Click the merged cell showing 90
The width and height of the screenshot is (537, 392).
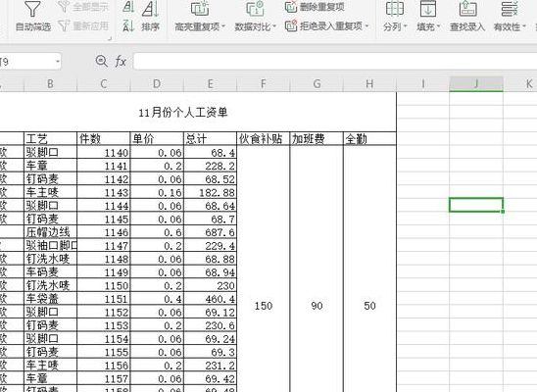(x=317, y=269)
